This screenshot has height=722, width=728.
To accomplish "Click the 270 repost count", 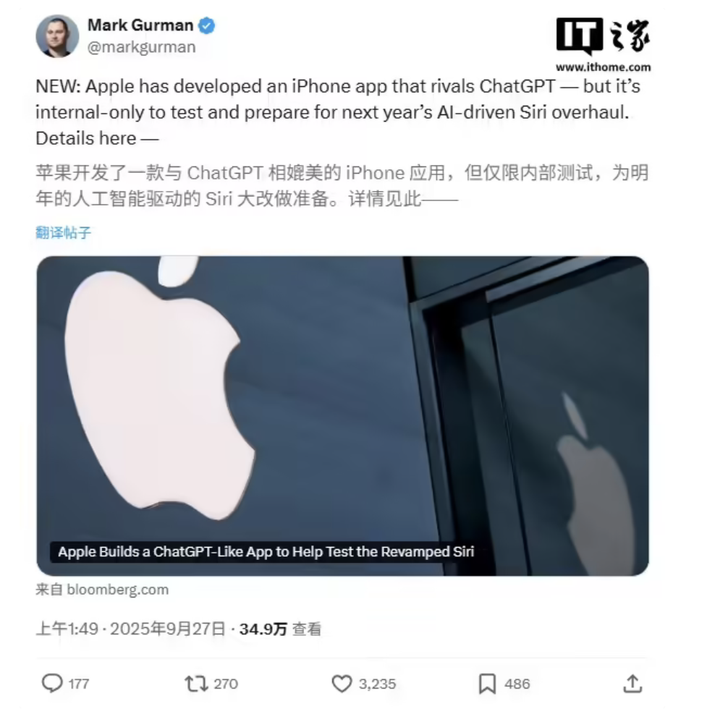I will click(x=226, y=684).
